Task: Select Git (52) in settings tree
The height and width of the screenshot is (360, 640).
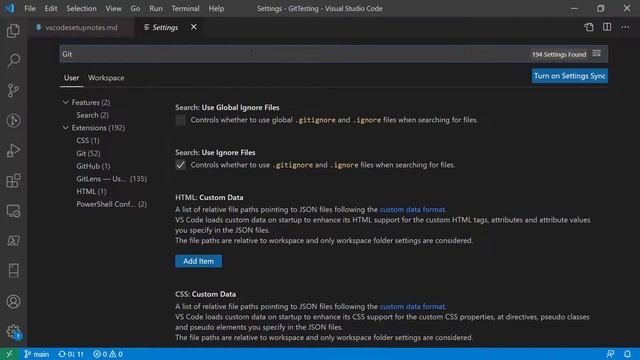Action: 88,153
